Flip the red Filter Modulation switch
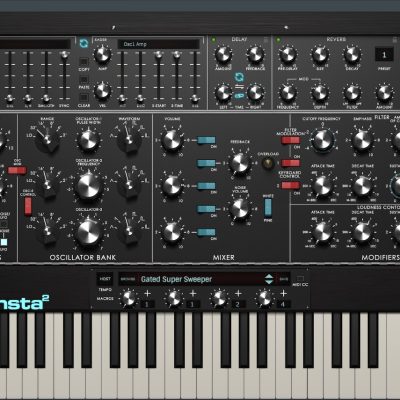The height and width of the screenshot is (400, 400). click(x=291, y=140)
